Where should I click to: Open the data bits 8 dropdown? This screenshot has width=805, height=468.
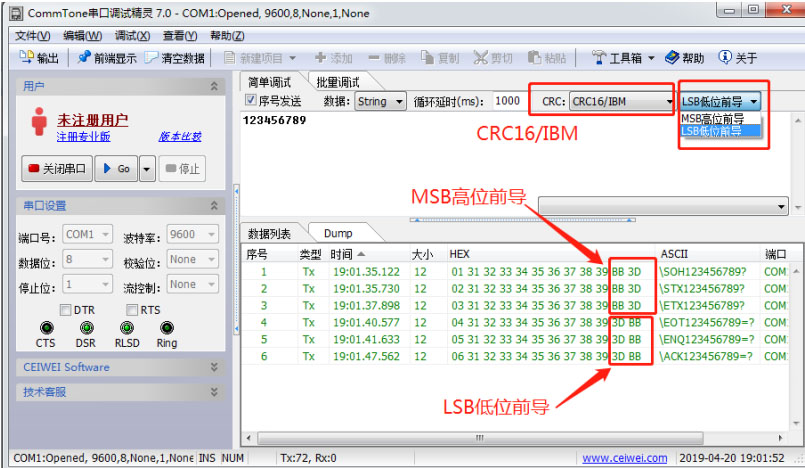(x=87, y=260)
